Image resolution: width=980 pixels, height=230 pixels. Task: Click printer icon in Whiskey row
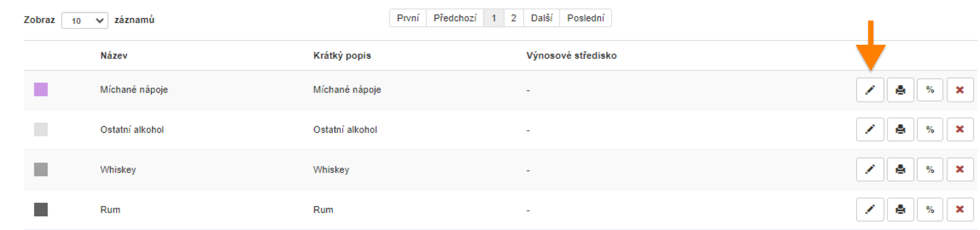(900, 169)
